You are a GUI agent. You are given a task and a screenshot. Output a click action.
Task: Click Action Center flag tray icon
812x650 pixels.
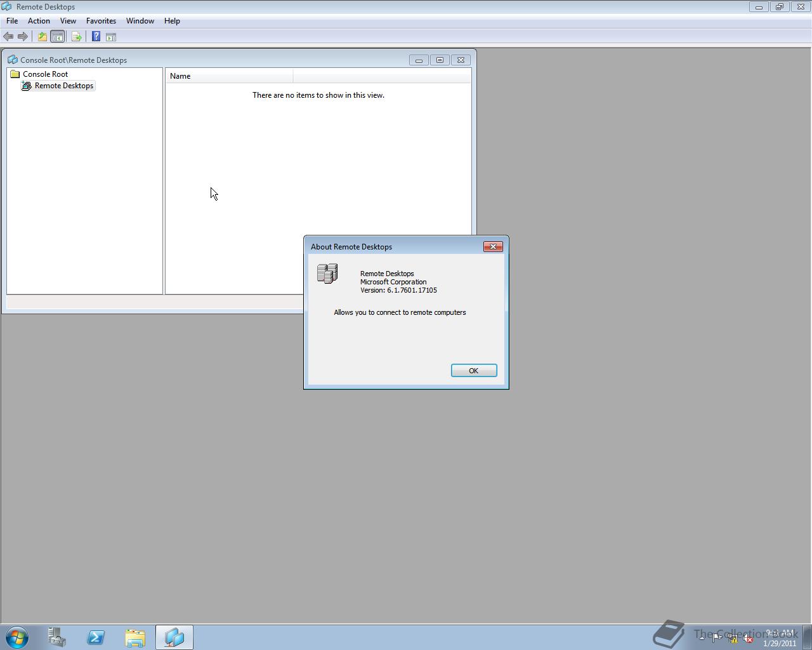coord(717,638)
